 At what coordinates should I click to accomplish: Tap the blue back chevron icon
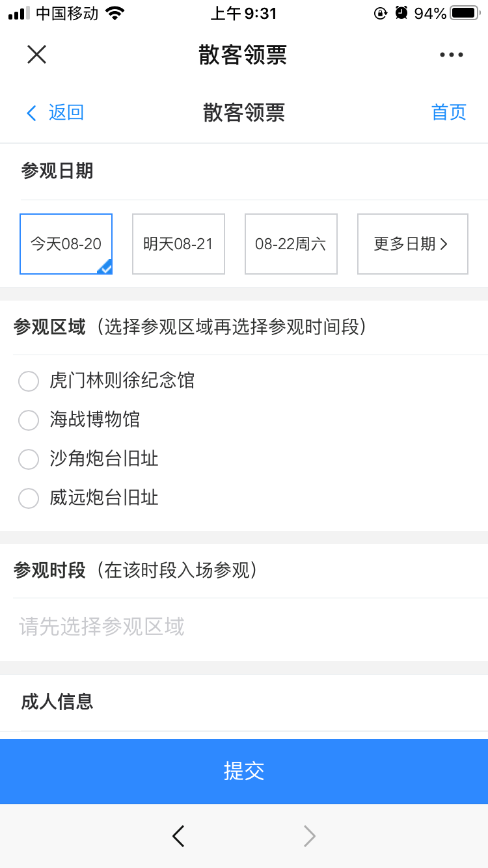click(x=31, y=113)
